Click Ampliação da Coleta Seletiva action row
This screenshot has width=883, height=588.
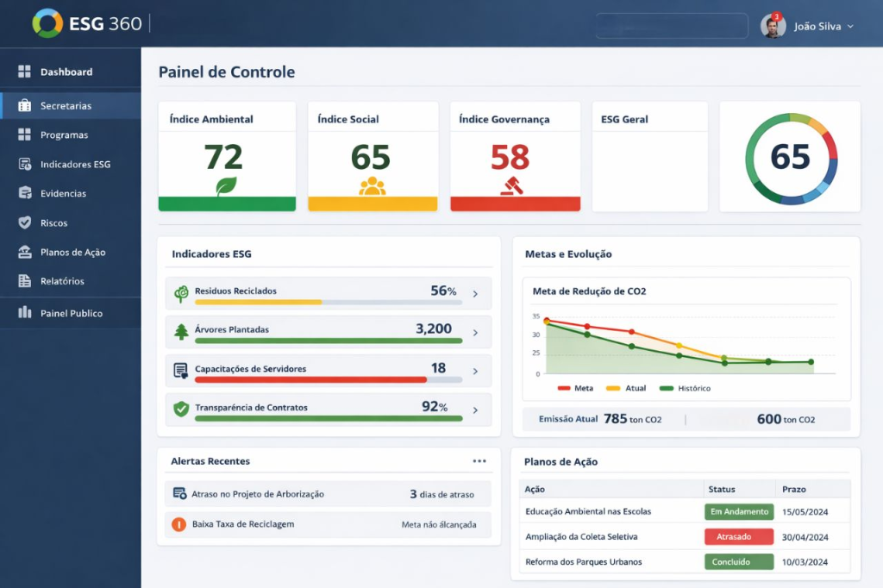pyautogui.click(x=685, y=537)
